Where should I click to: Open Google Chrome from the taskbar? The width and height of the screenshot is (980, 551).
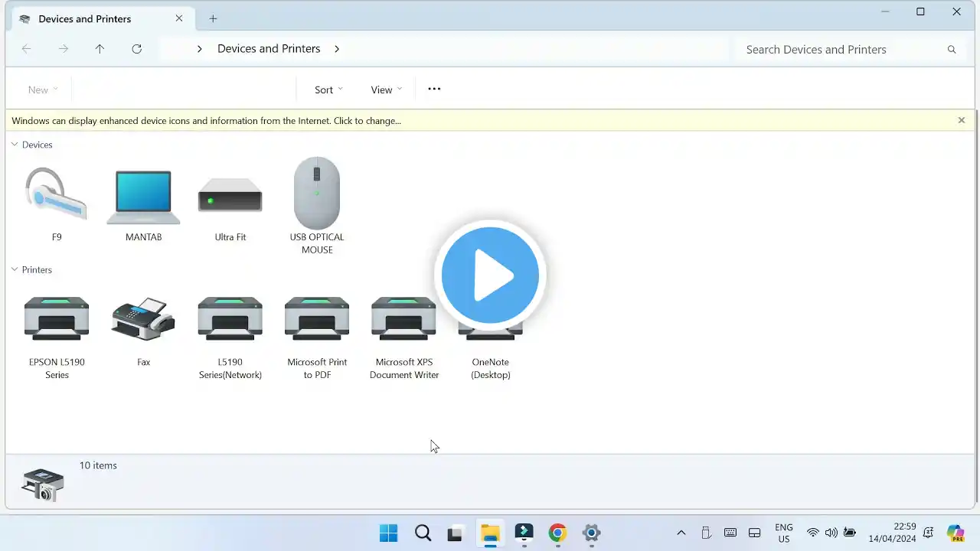[x=557, y=533]
